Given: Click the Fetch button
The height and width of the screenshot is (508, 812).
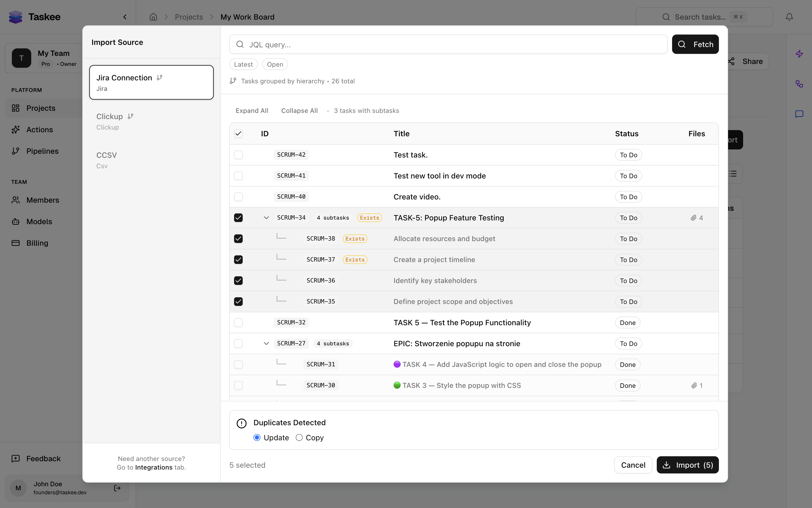Looking at the screenshot, I should (695, 44).
